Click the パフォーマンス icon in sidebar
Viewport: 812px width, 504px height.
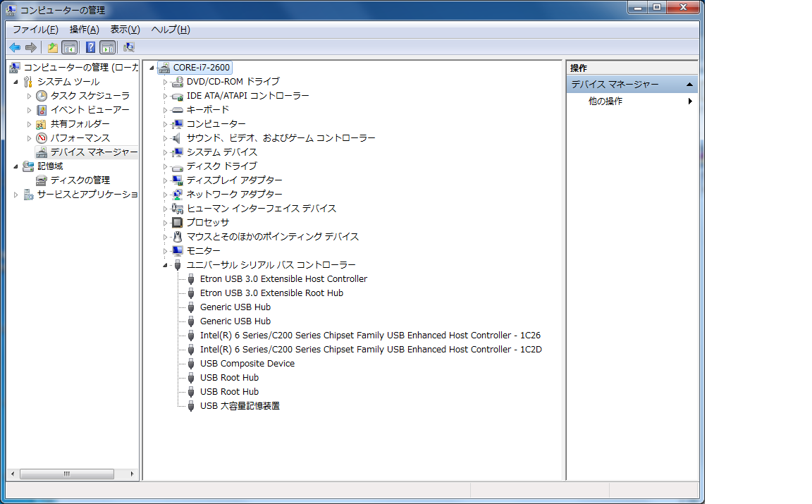42,138
